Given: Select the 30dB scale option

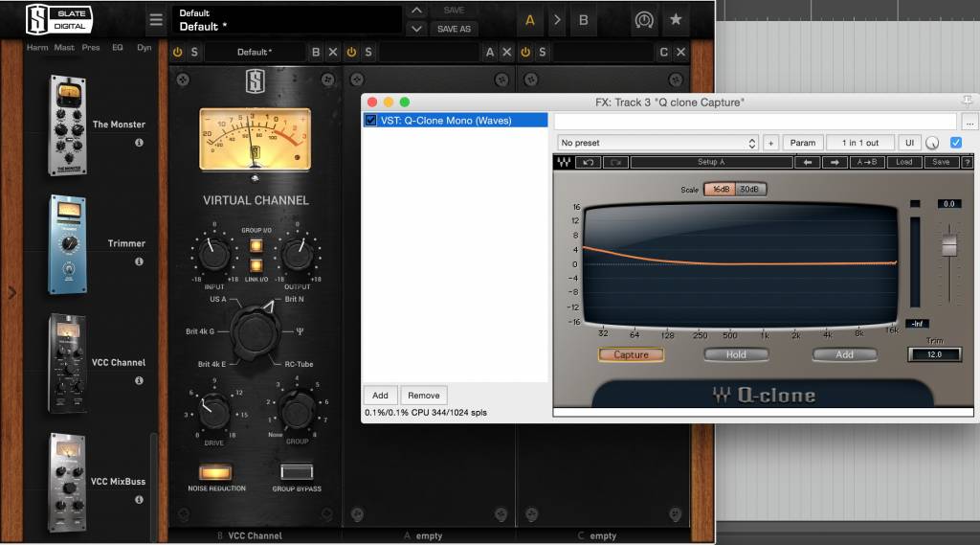Looking at the screenshot, I should (x=748, y=189).
